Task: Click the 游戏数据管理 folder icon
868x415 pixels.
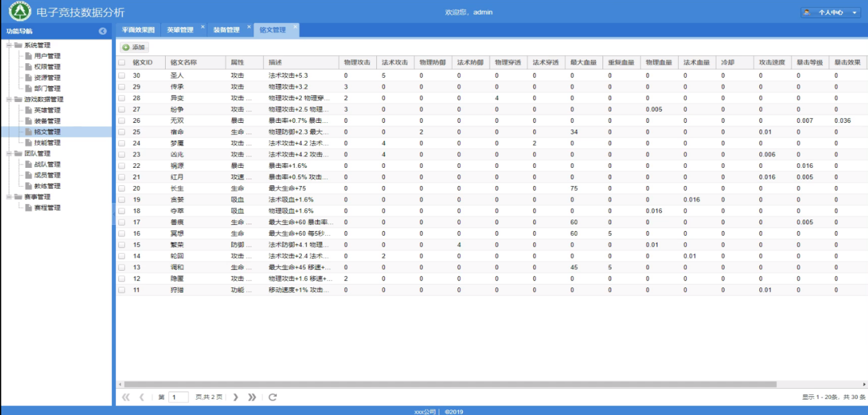Action: 18,99
